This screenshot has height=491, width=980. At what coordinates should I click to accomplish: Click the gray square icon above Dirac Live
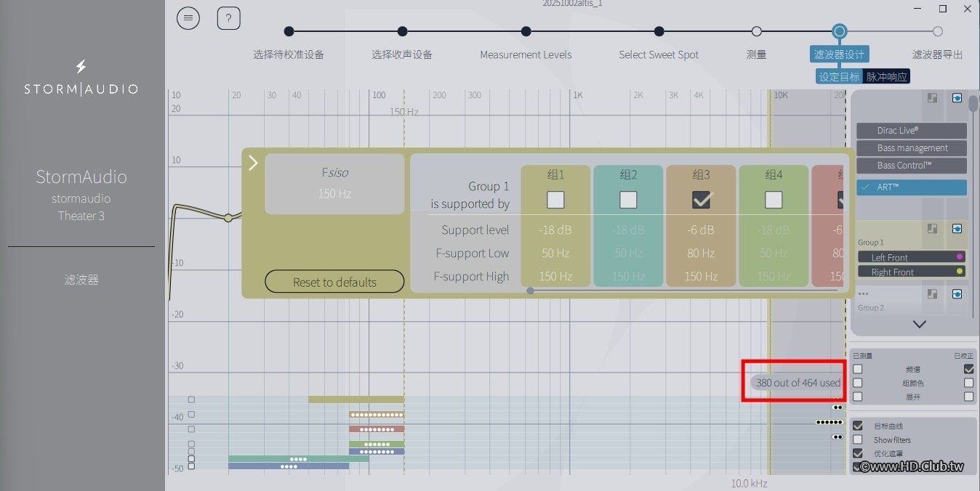click(x=933, y=97)
